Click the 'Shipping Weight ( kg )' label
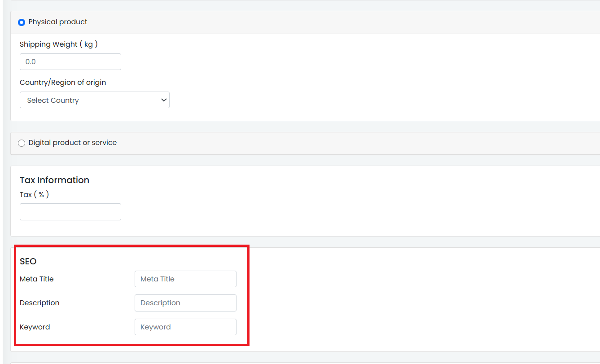Screen dimensions: 600x364 (58, 44)
